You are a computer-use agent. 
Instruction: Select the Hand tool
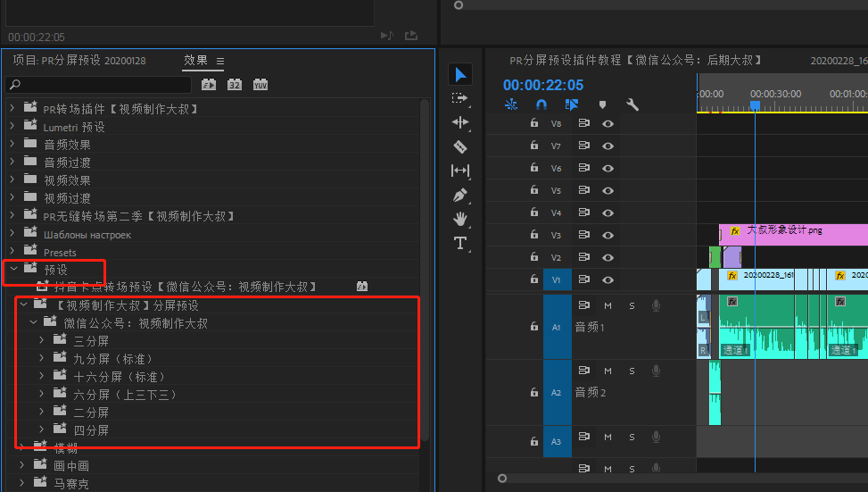pos(460,219)
